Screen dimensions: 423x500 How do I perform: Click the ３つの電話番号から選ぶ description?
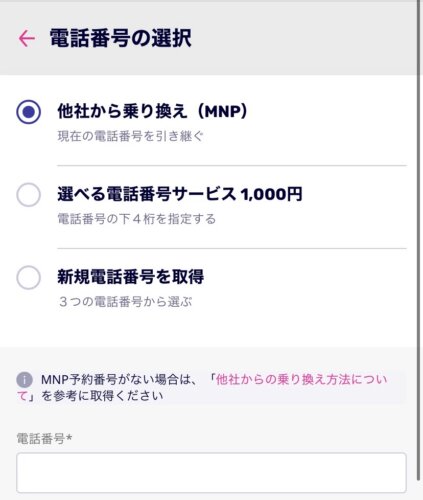coord(125,302)
